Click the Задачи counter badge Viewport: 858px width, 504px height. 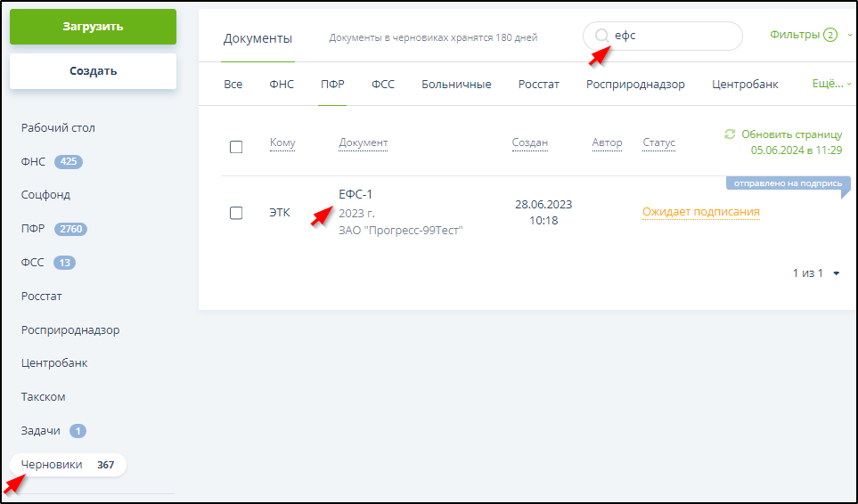[78, 431]
